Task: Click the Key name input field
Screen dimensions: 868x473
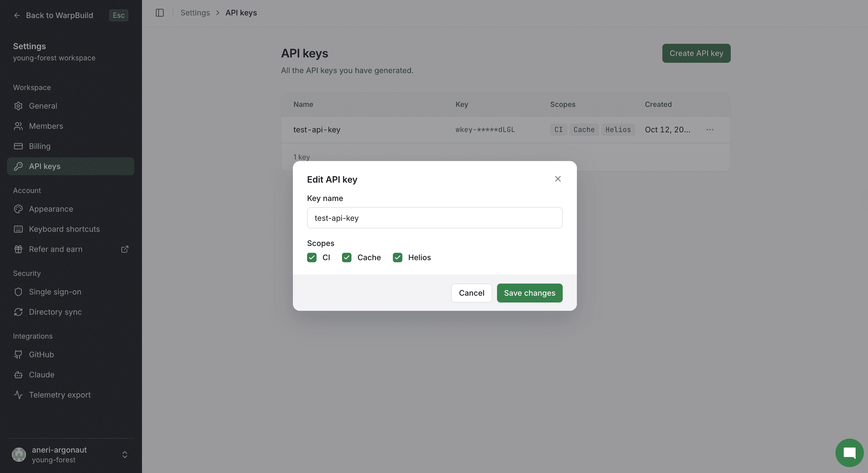Action: coord(435,218)
